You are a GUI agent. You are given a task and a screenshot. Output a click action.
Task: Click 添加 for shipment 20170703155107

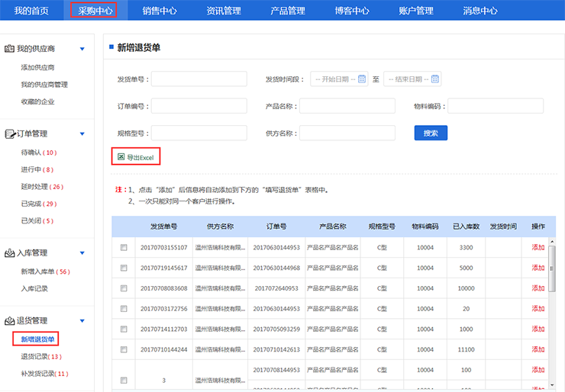(x=538, y=247)
